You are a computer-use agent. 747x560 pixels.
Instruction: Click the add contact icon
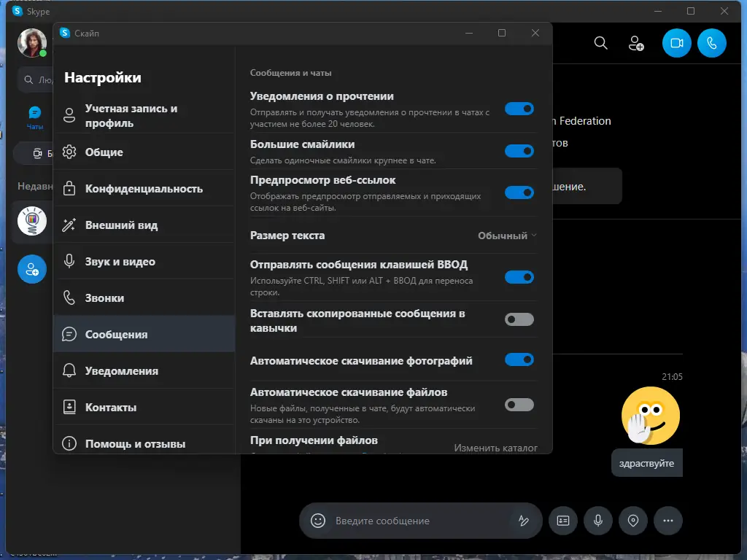(635, 43)
